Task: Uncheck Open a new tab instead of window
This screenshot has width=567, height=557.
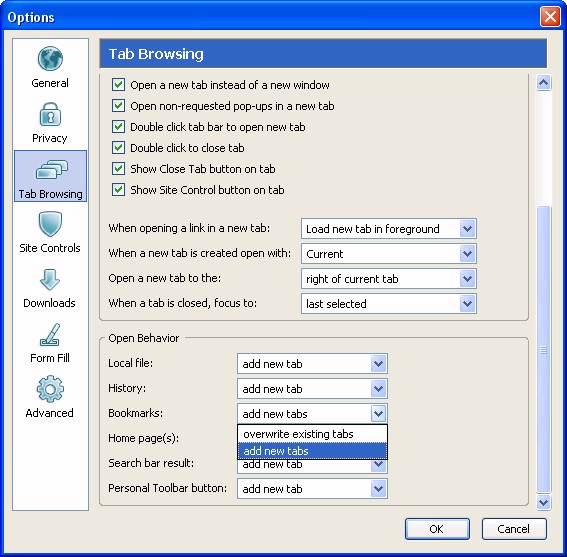Action: [118, 85]
